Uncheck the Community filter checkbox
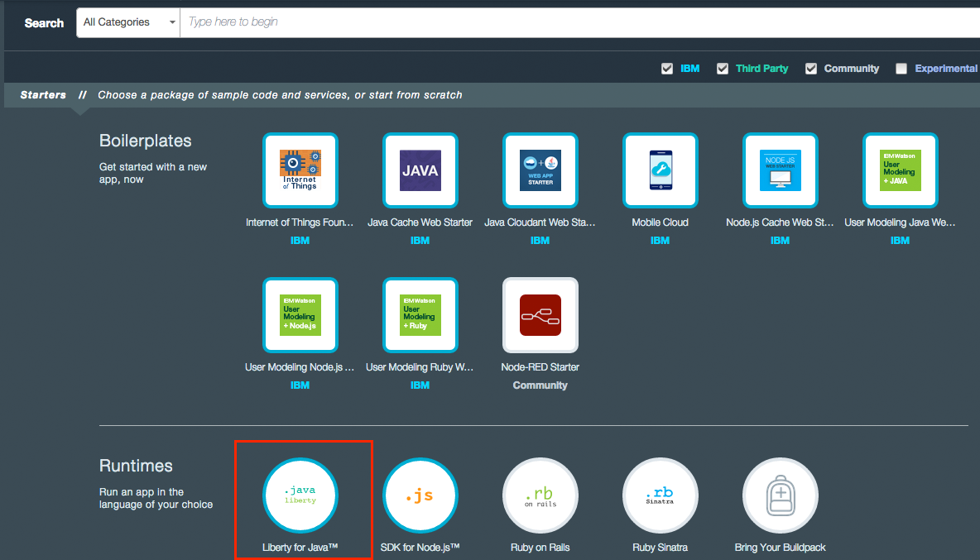This screenshot has width=980, height=560. pyautogui.click(x=810, y=69)
